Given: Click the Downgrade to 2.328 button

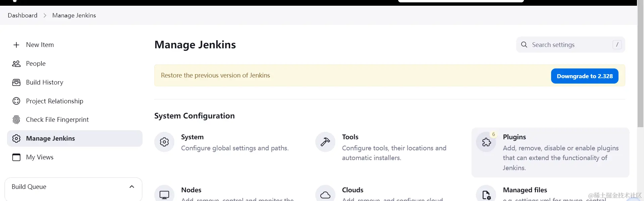Looking at the screenshot, I should tap(585, 76).
